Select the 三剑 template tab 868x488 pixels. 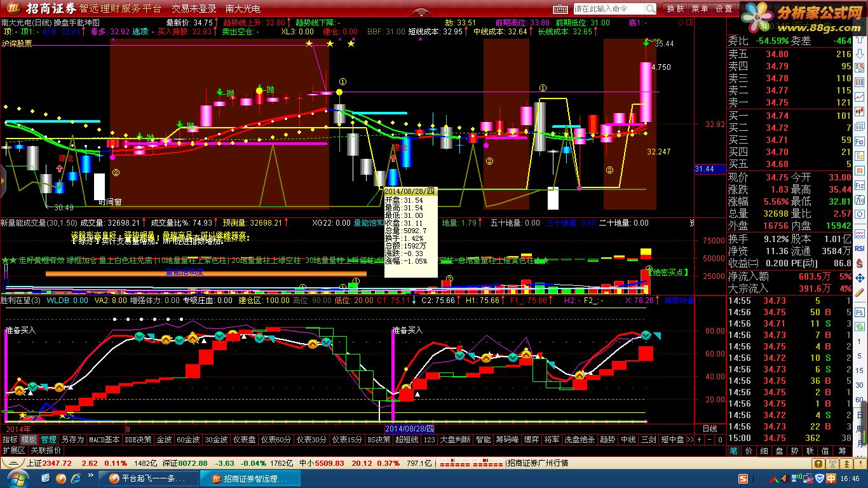(648, 440)
